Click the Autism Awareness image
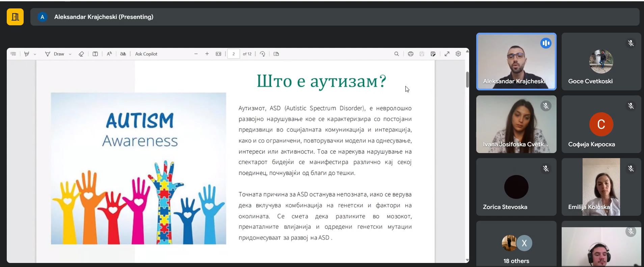Viewport: 644px width, 267px height. click(x=138, y=168)
